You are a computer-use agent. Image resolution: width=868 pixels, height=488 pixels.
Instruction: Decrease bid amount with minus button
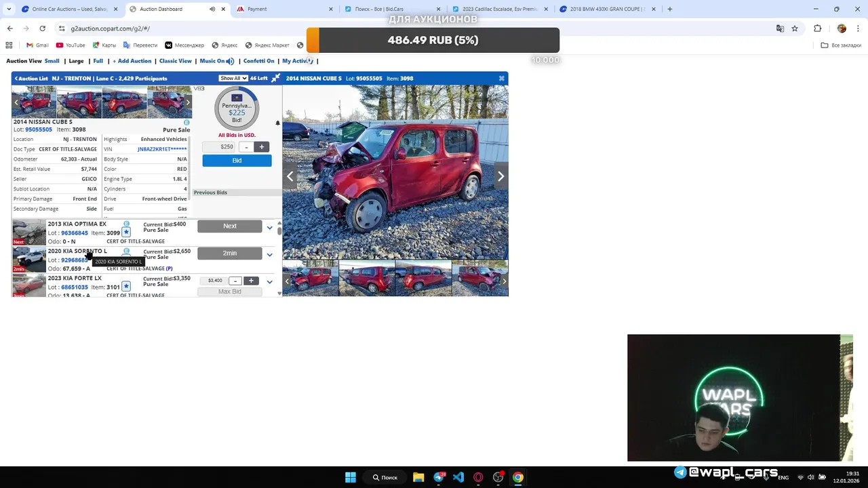coord(246,146)
